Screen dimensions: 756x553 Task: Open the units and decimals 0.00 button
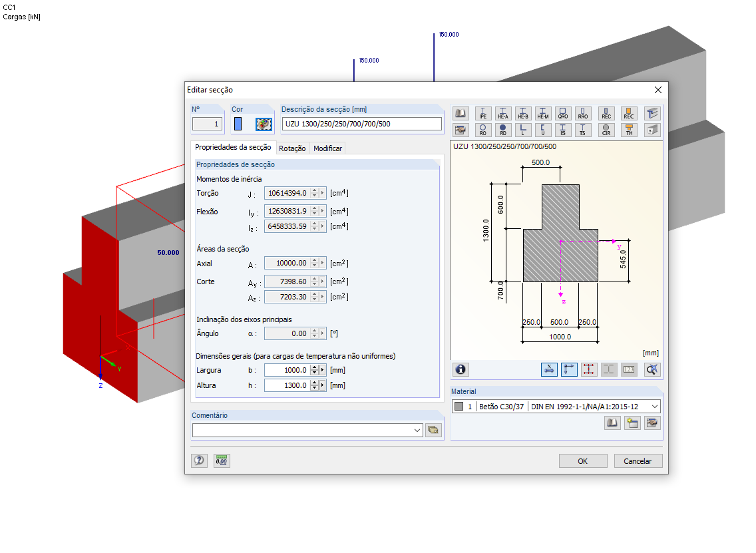point(222,461)
